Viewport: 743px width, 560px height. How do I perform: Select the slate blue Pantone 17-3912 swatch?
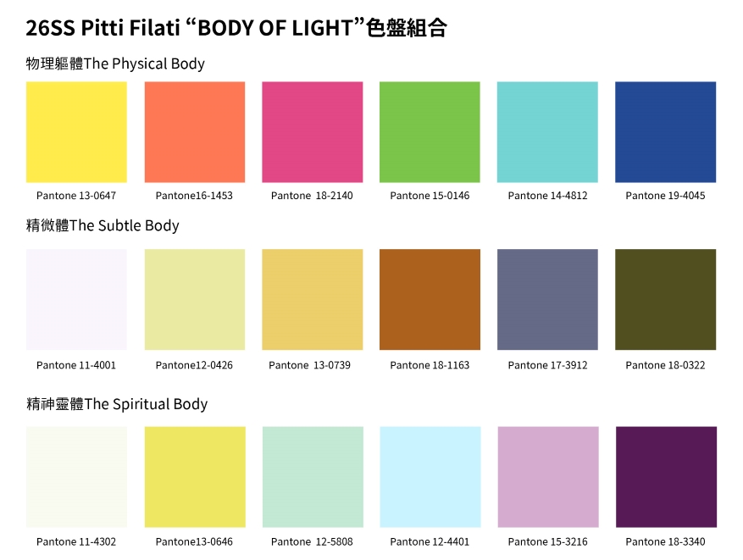point(547,299)
